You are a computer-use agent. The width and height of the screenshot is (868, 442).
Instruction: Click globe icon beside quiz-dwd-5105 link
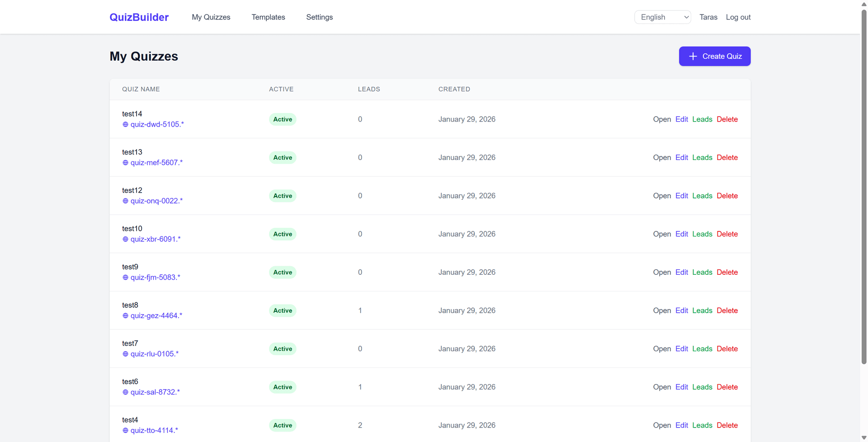point(125,124)
